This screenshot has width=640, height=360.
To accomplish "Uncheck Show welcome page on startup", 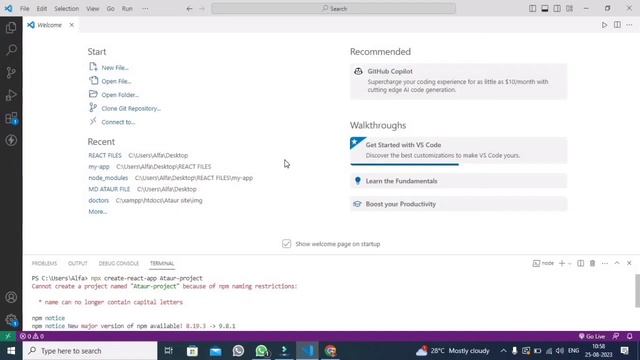I will tap(287, 244).
